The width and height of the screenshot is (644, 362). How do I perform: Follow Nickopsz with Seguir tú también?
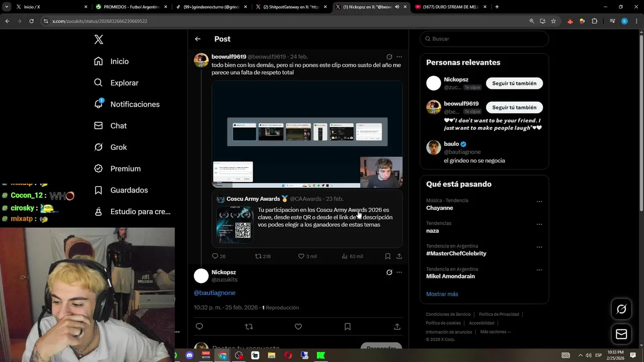(x=514, y=83)
